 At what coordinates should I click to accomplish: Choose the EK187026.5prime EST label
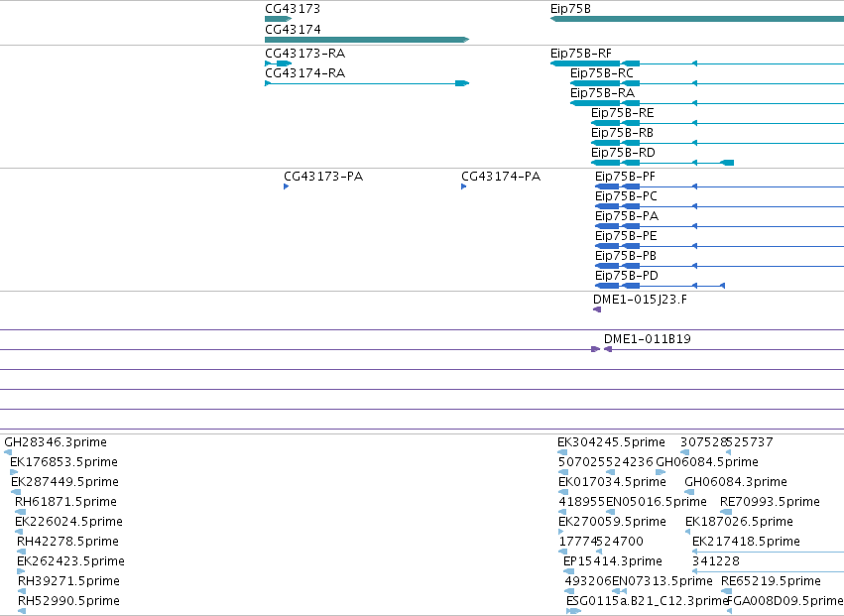click(x=739, y=522)
